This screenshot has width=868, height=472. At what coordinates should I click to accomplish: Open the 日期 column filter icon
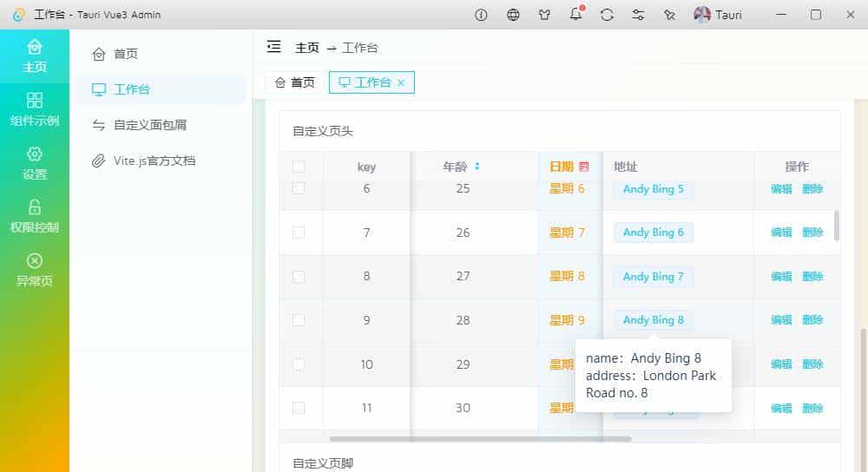[584, 167]
